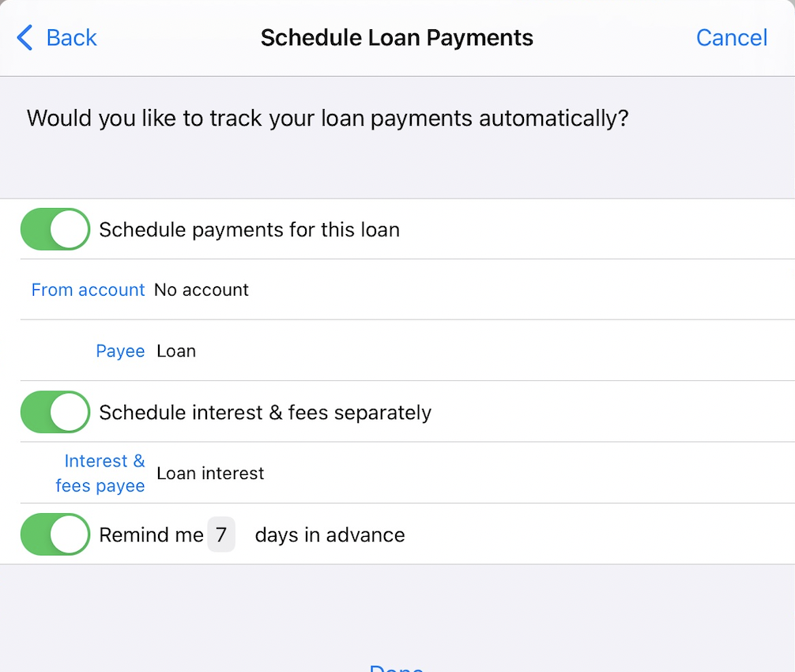Click the Schedule interest & fees separately text
The width and height of the screenshot is (795, 672).
click(265, 413)
